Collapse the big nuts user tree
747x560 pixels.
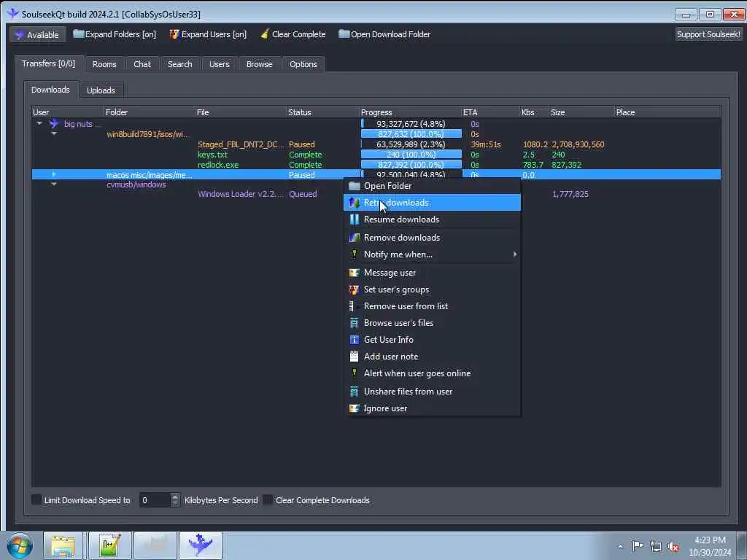tap(39, 124)
